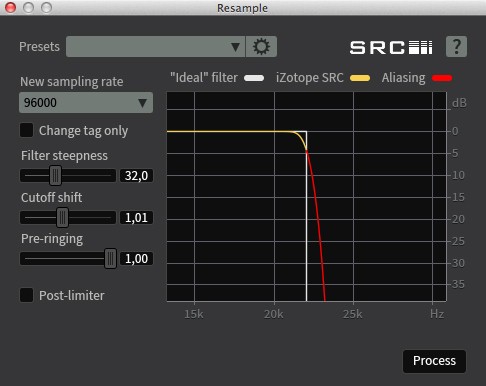Click the Presets dropdown arrow
The height and width of the screenshot is (386, 486).
235,47
